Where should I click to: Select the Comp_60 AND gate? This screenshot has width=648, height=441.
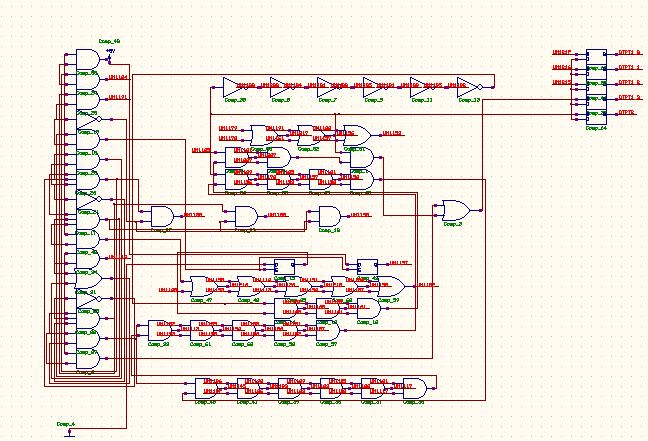point(244,330)
